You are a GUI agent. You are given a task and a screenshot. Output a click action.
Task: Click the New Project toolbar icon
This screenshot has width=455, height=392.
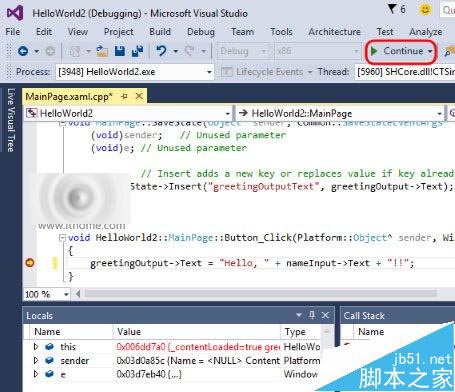tap(75, 51)
